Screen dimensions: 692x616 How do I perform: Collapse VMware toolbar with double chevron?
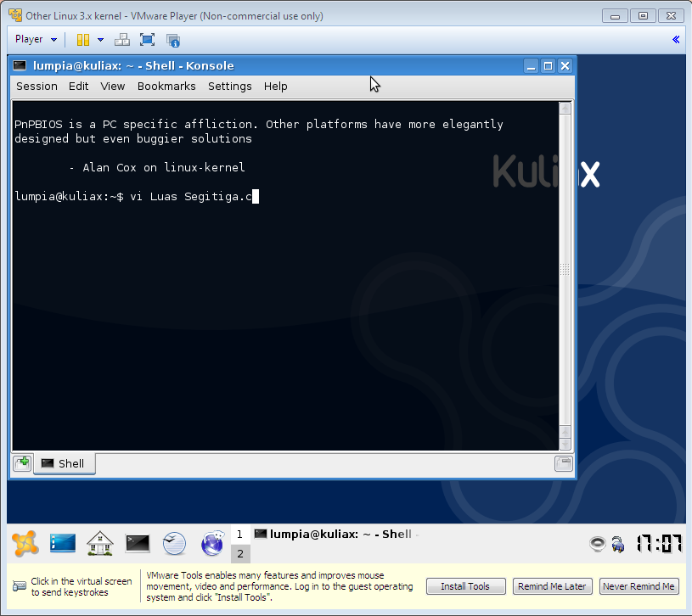click(x=676, y=40)
